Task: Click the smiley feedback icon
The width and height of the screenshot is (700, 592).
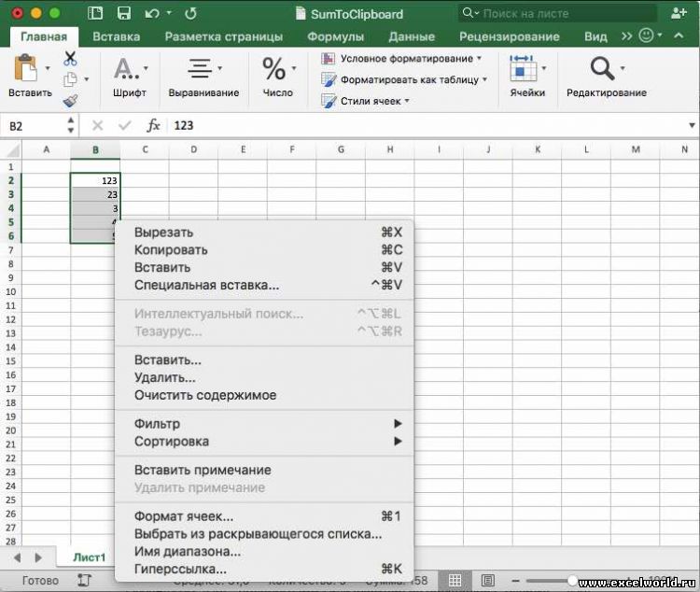Action: pos(646,35)
